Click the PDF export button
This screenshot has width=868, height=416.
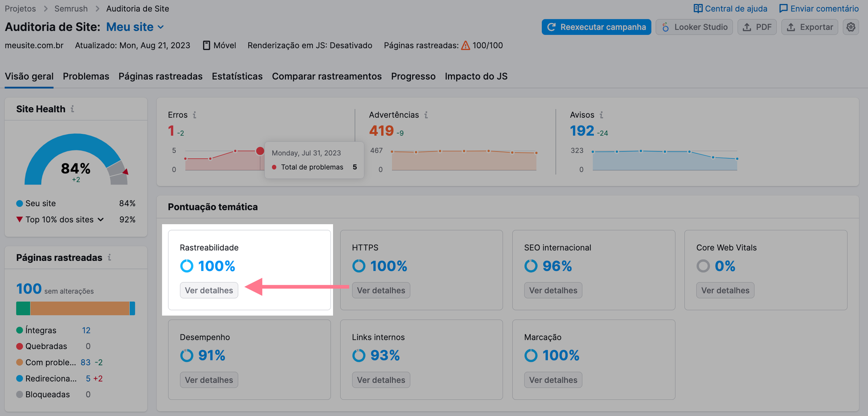pos(757,27)
